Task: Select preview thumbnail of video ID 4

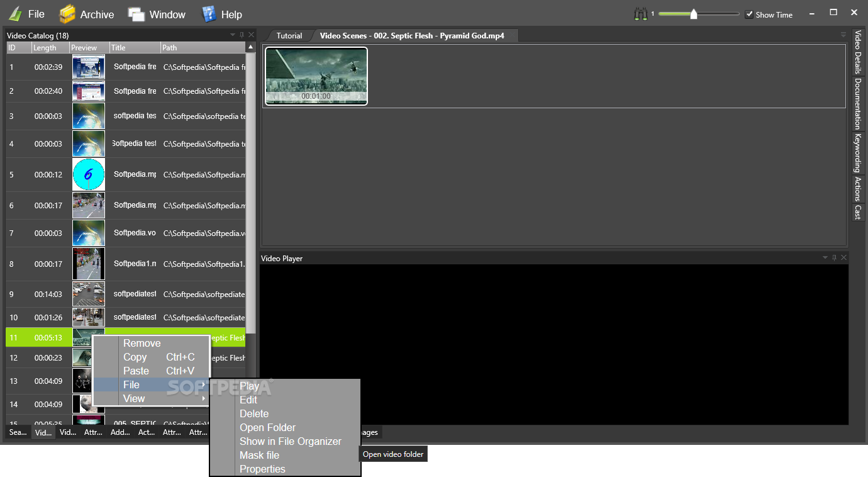Action: coord(89,143)
